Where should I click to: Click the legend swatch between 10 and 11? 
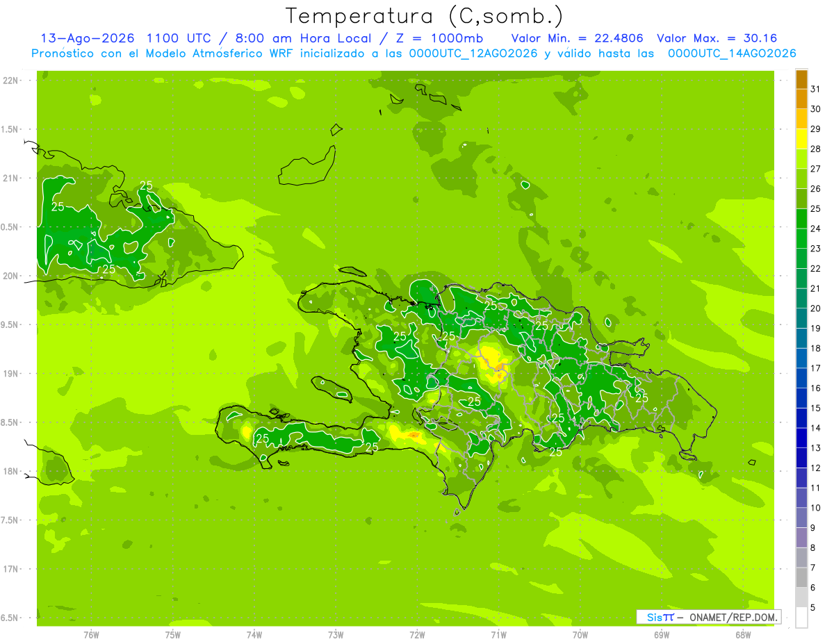[801, 498]
